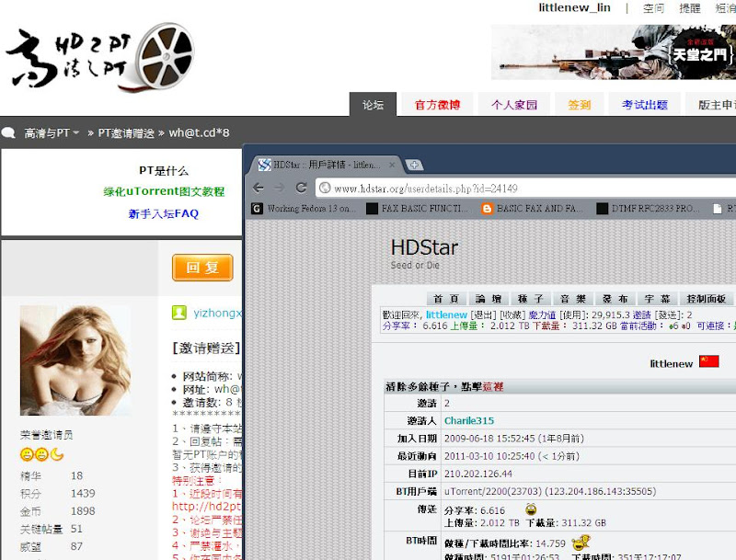Click the first smiley rank icon
Image resolution: width=736 pixels, height=560 pixels.
point(27,454)
